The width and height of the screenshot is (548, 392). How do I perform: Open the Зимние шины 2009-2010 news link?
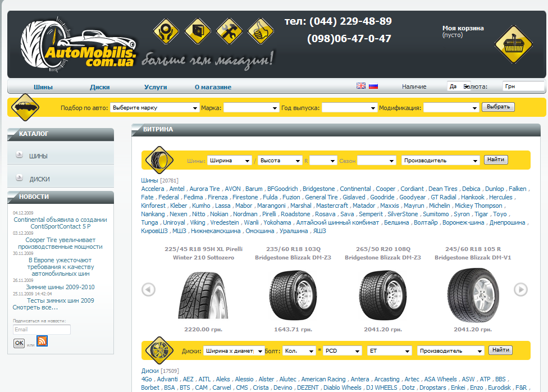point(60,287)
